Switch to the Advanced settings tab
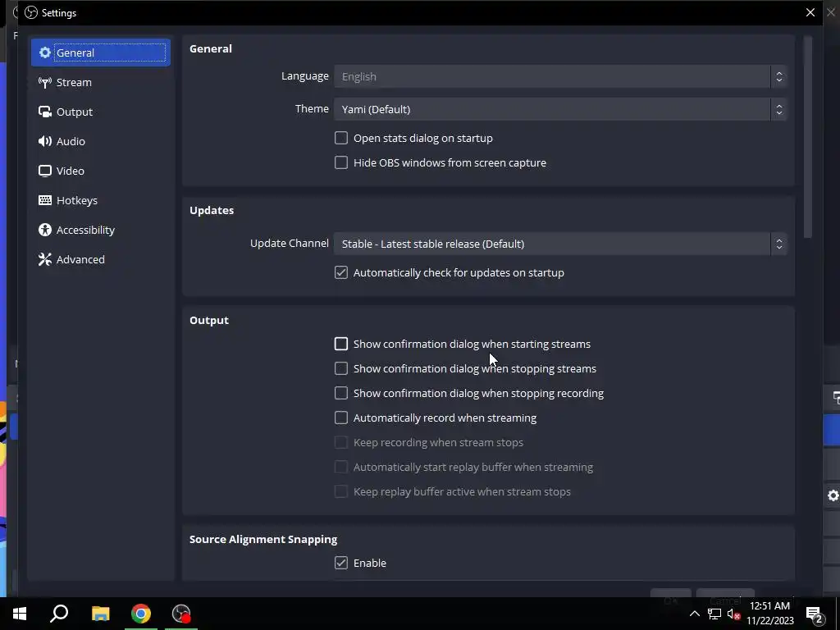Image resolution: width=840 pixels, height=630 pixels. pos(101,259)
